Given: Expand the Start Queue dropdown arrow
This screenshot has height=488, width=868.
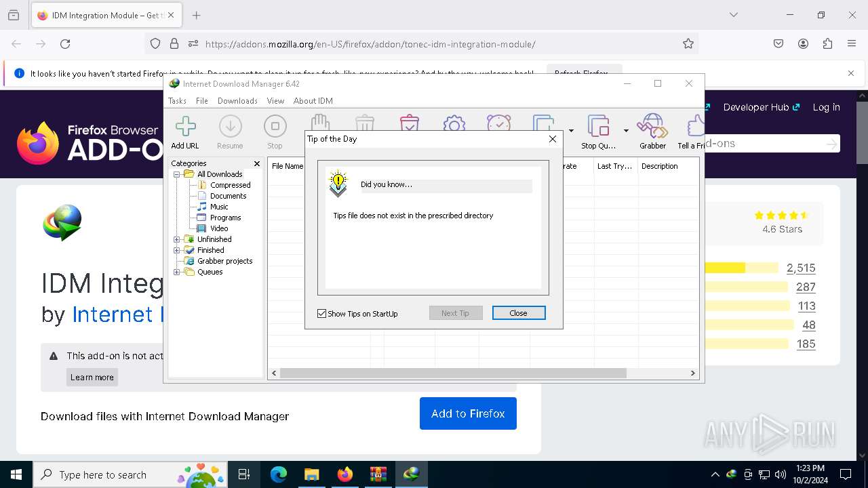Looking at the screenshot, I should (571, 131).
